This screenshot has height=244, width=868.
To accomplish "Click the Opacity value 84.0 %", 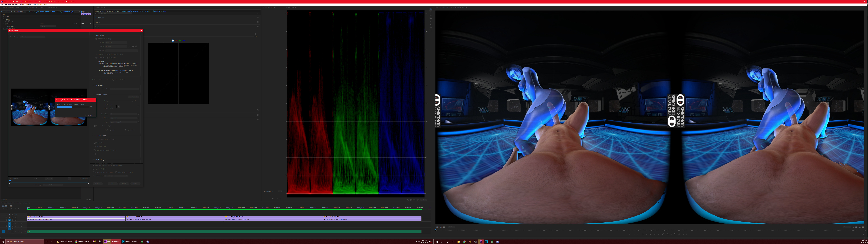I will coord(42,24).
